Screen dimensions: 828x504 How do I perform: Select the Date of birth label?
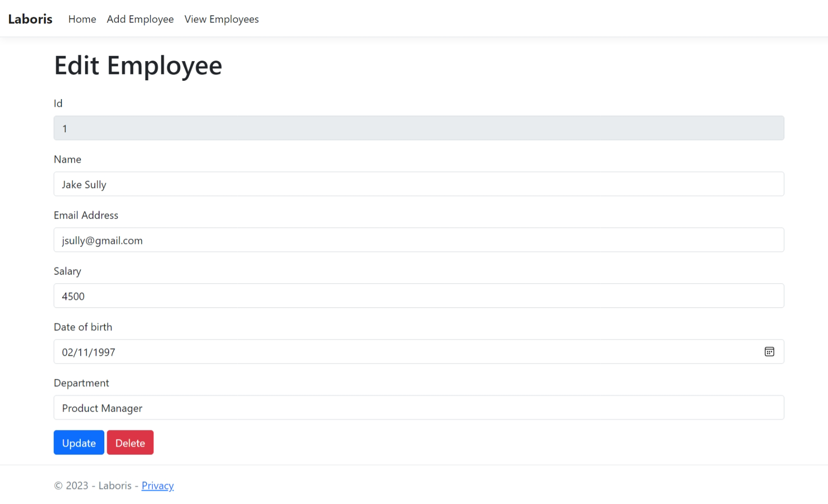tap(83, 327)
